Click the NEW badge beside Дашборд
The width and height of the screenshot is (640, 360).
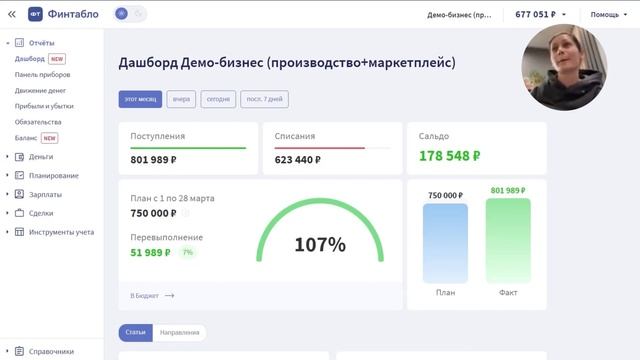(57, 59)
